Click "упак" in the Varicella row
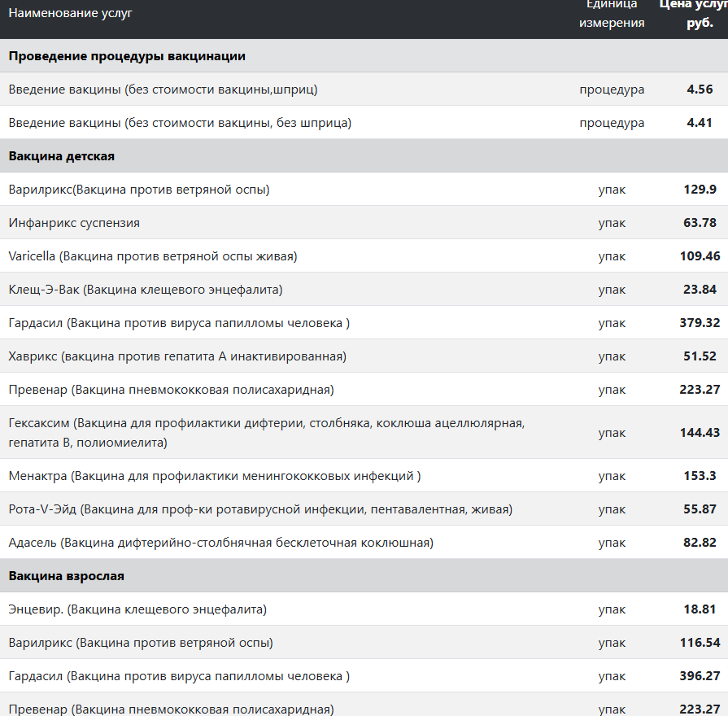Screen dimensions: 728x716 [612, 257]
